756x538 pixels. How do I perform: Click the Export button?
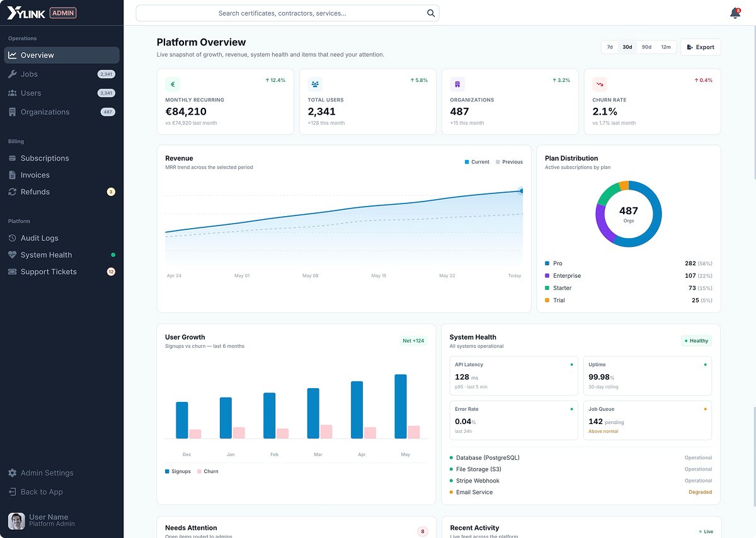pos(701,47)
